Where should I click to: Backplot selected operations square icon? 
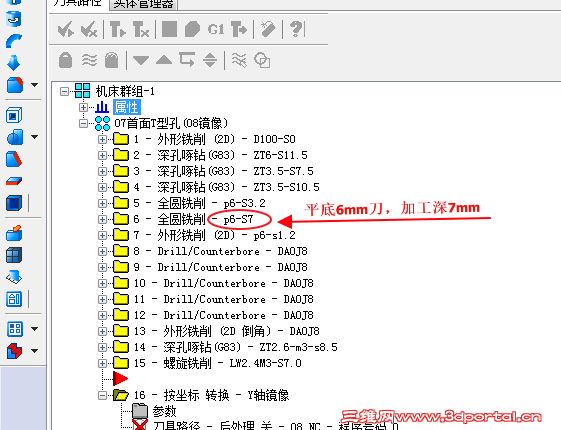(x=169, y=29)
